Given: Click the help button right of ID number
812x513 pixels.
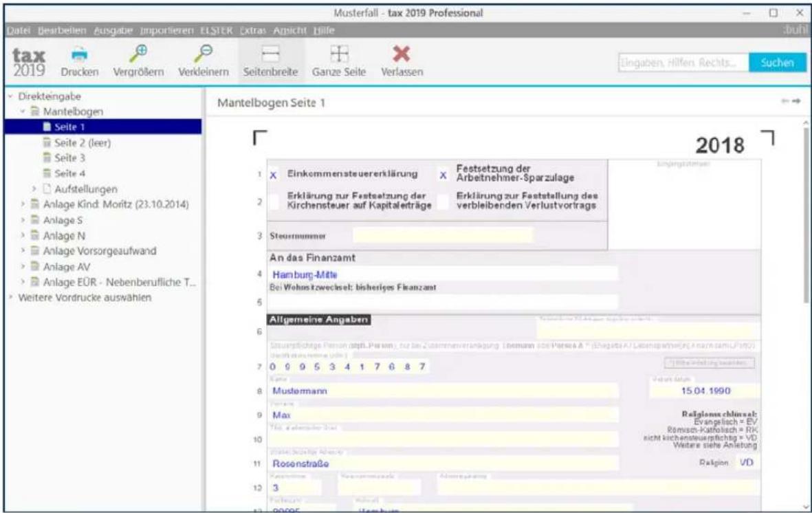Looking at the screenshot, I should [x=710, y=362].
